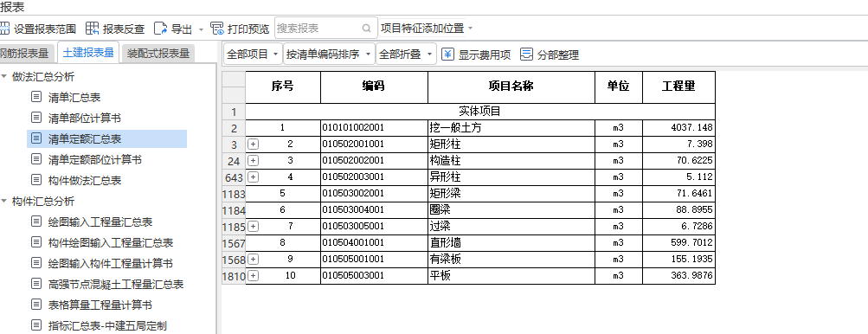The height and width of the screenshot is (334, 868).
Task: Open the 指标汇总表-中建五局定制 report
Action: point(107,325)
